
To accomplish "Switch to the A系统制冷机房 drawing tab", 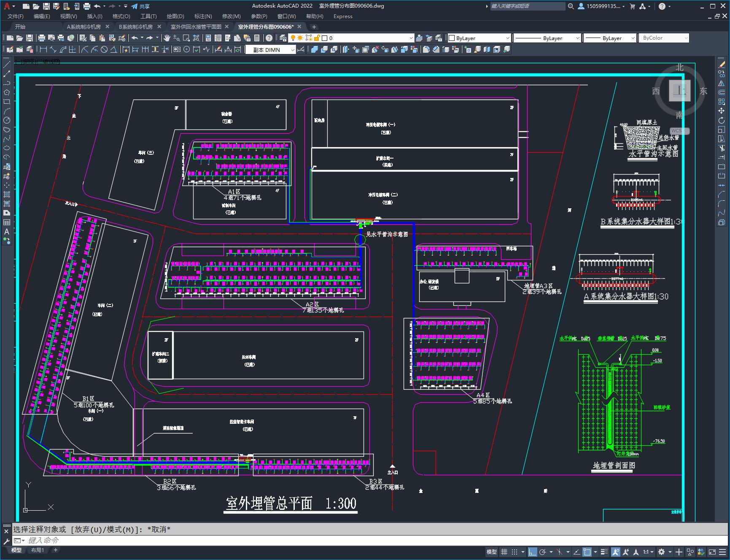I will pyautogui.click(x=84, y=27).
